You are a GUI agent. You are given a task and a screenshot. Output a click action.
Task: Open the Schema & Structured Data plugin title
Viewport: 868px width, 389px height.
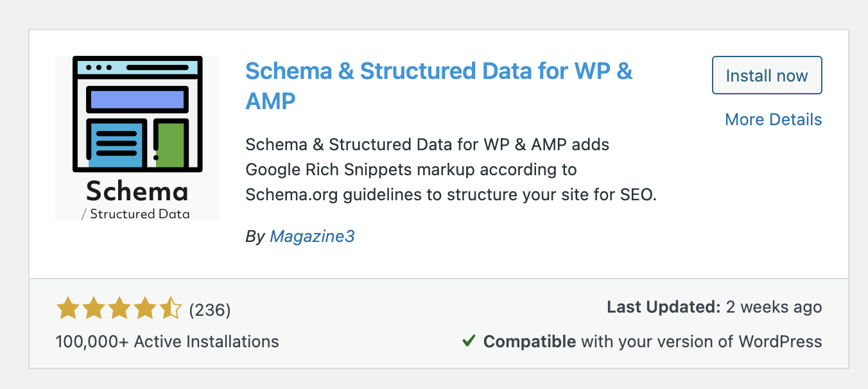click(x=439, y=85)
